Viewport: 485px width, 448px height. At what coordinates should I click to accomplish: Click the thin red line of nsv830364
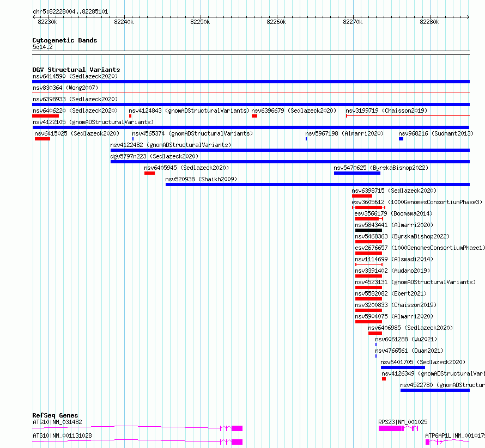251,93
